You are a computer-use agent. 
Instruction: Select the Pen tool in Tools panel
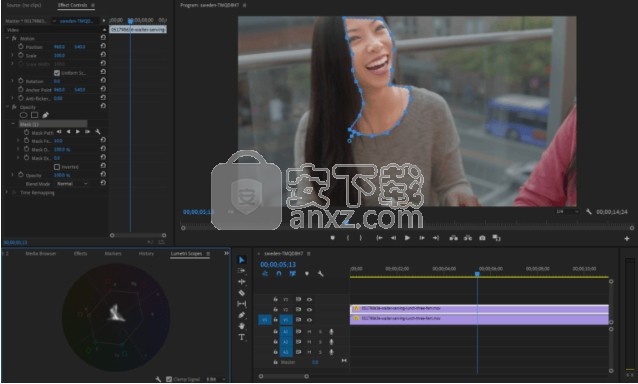242,314
